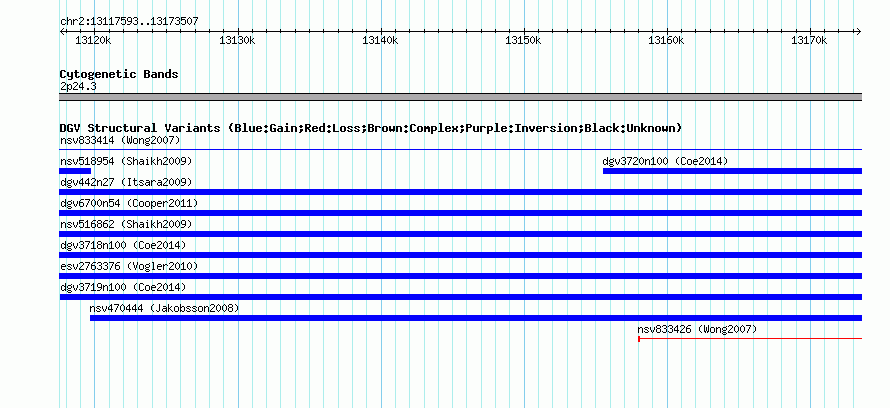Click the chr2:13117593..13173507 coordinate label
The image size is (890, 408).
pos(129,22)
